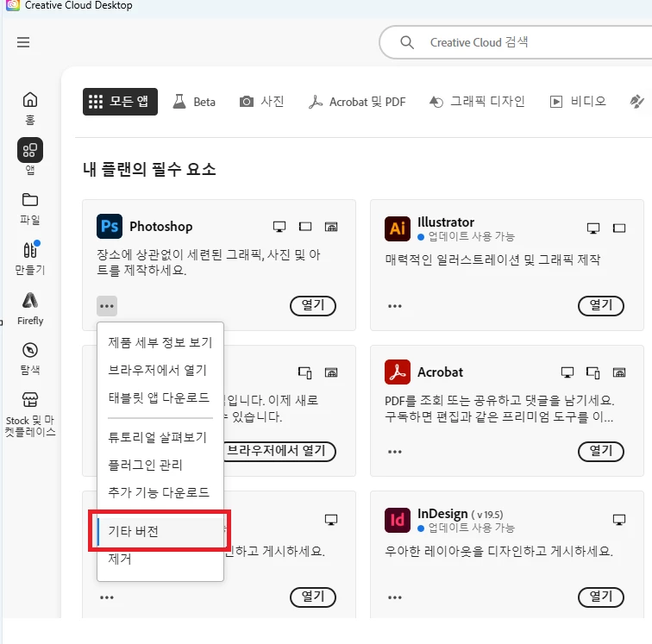
Task: Click the mobile devices icon on middle-left card
Action: (x=305, y=372)
